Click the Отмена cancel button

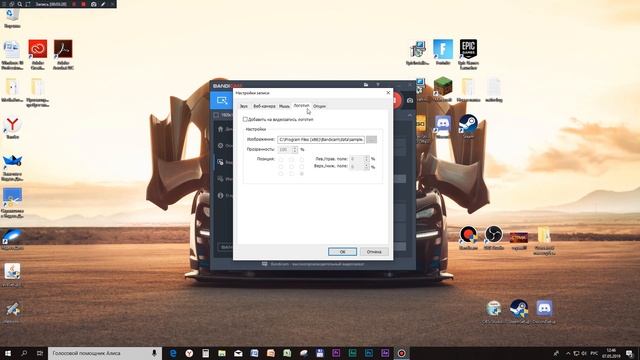pos(374,252)
